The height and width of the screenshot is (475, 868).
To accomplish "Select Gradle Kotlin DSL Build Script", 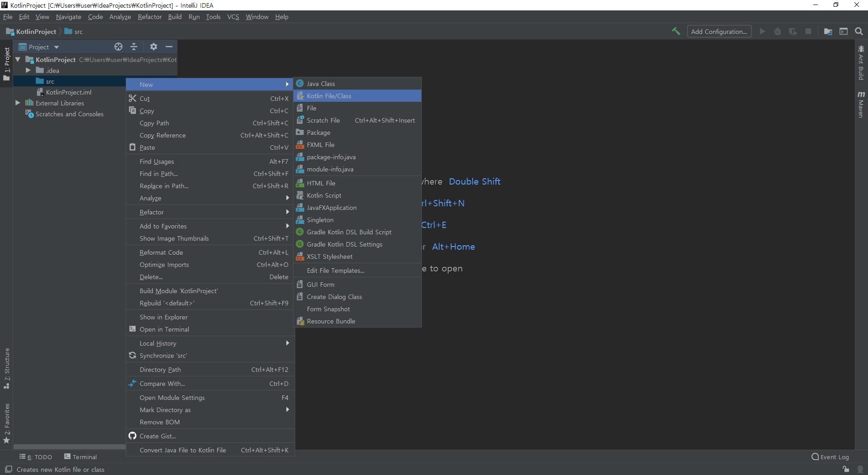I will pyautogui.click(x=357, y=232).
